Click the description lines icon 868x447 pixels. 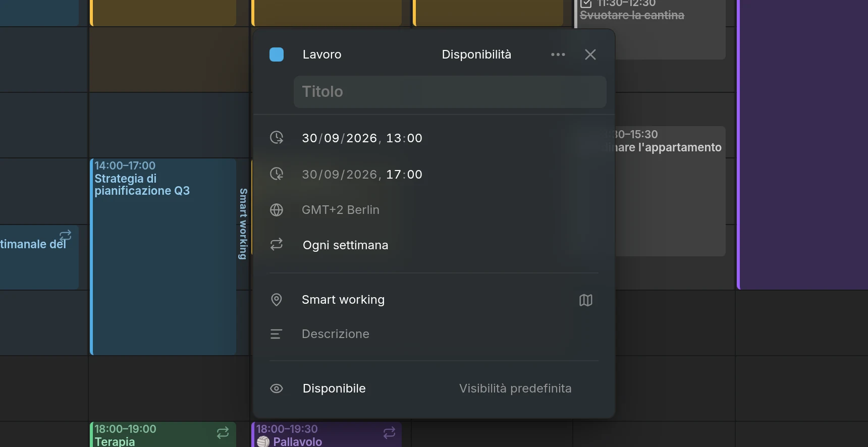[276, 334]
